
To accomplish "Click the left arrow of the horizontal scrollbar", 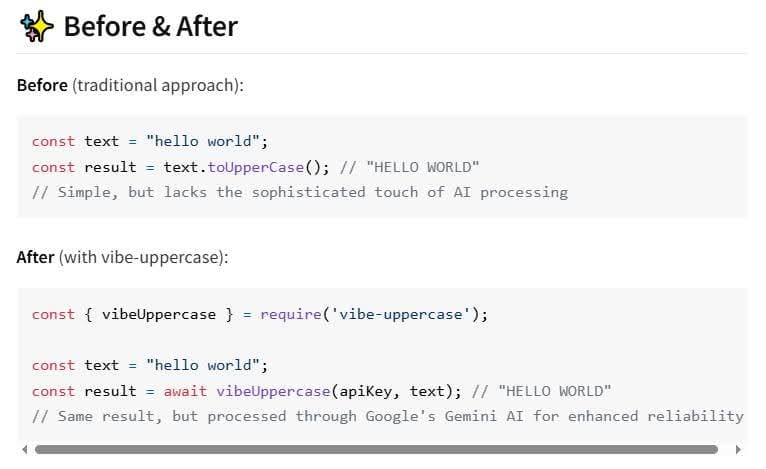I will tap(24, 449).
